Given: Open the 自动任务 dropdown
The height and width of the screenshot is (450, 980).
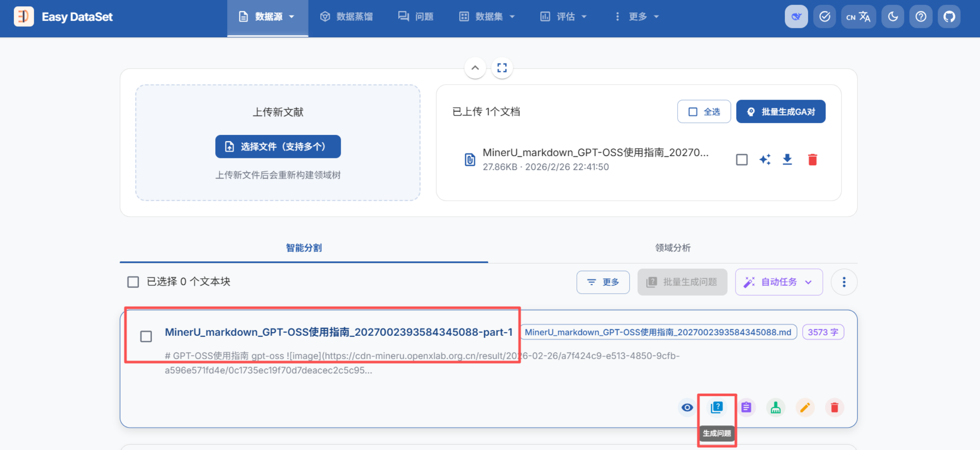Looking at the screenshot, I should pyautogui.click(x=779, y=282).
